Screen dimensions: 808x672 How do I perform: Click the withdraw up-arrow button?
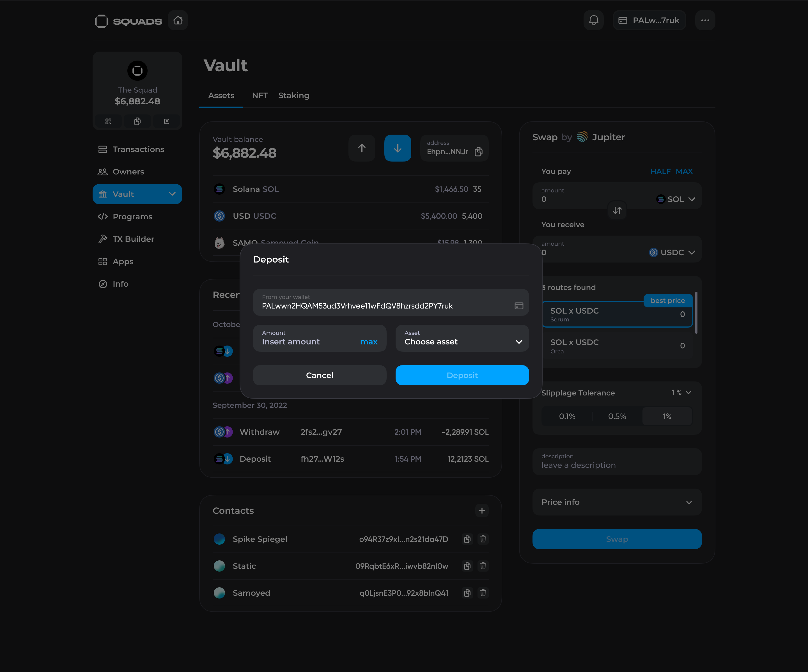[362, 148]
